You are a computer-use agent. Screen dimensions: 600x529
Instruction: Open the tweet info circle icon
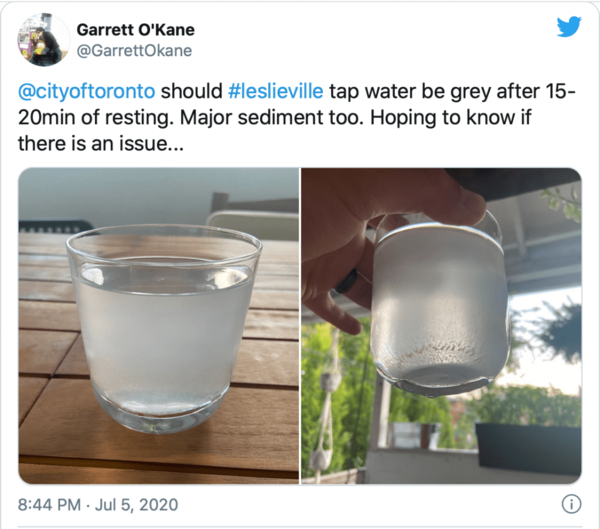(x=571, y=505)
